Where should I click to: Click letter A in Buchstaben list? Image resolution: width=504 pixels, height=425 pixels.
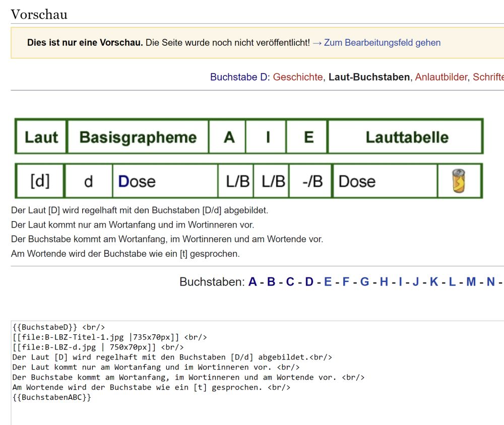pyautogui.click(x=253, y=282)
